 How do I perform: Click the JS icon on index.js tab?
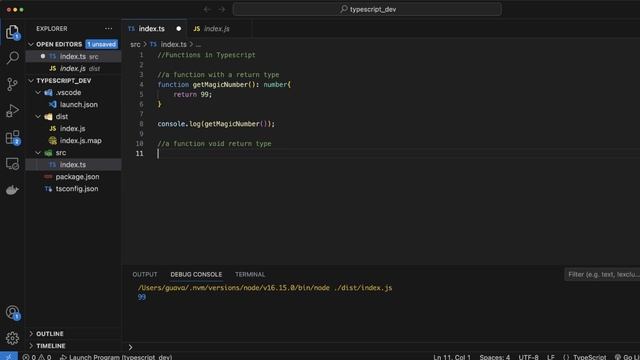(x=197, y=29)
